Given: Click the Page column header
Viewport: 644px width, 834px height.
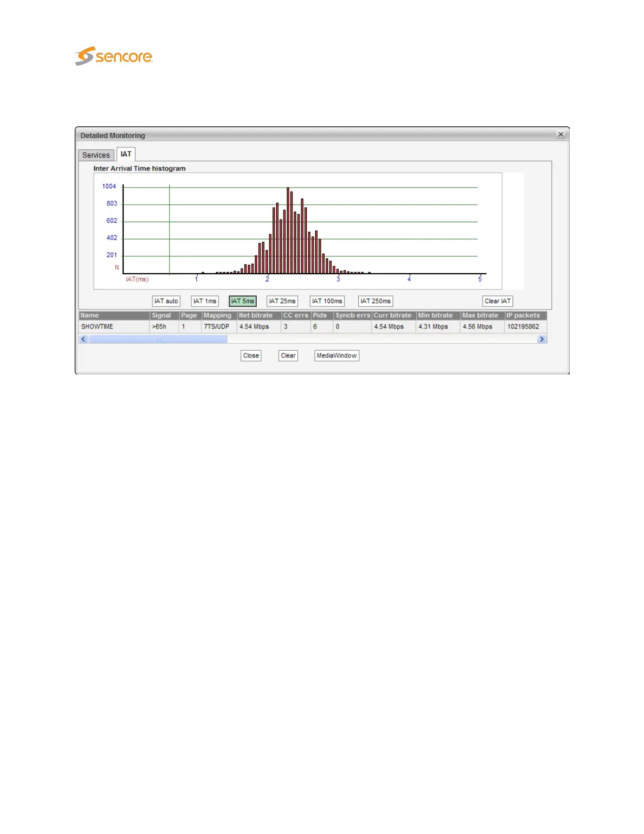Looking at the screenshot, I should [x=190, y=316].
